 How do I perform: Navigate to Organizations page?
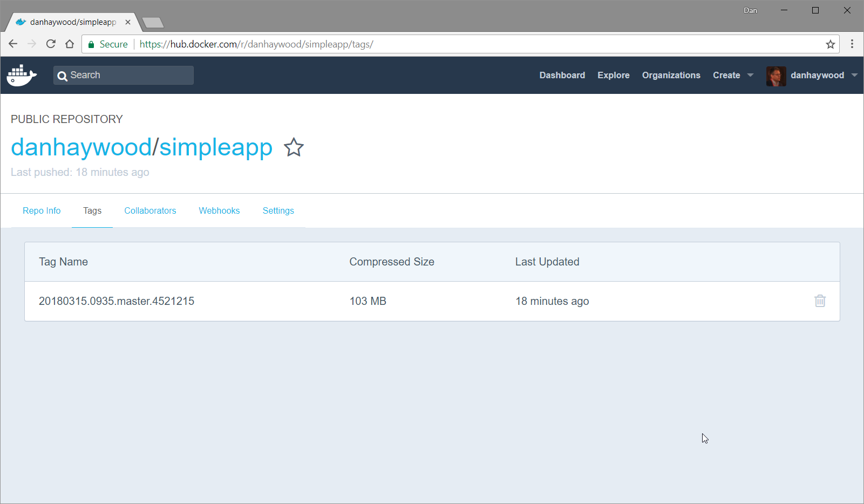click(x=671, y=76)
